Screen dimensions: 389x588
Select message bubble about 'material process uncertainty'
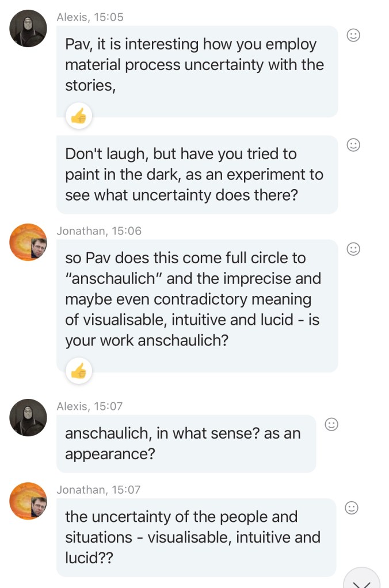[197, 65]
